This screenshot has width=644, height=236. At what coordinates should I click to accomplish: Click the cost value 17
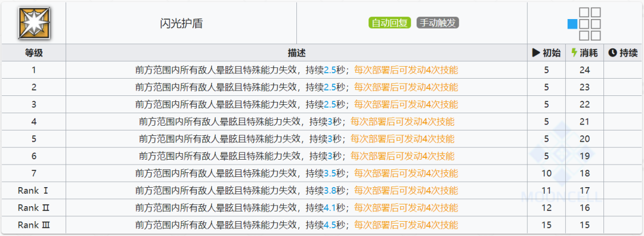click(x=584, y=191)
